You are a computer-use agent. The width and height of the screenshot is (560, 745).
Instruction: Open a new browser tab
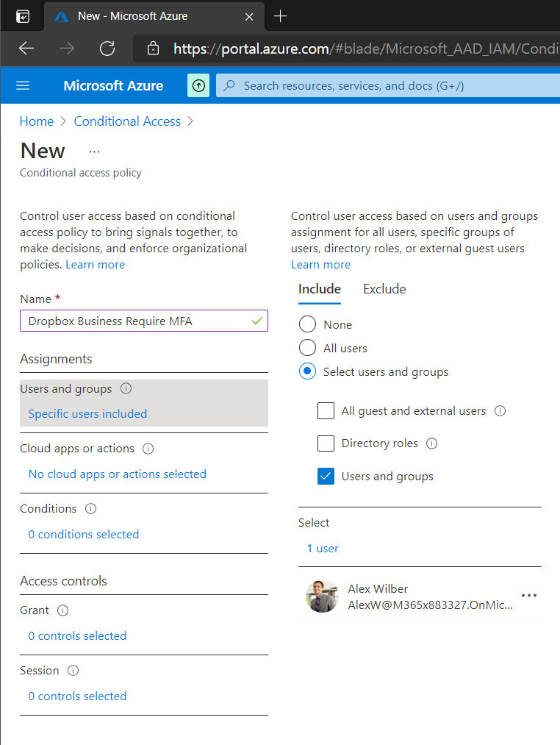click(x=281, y=16)
